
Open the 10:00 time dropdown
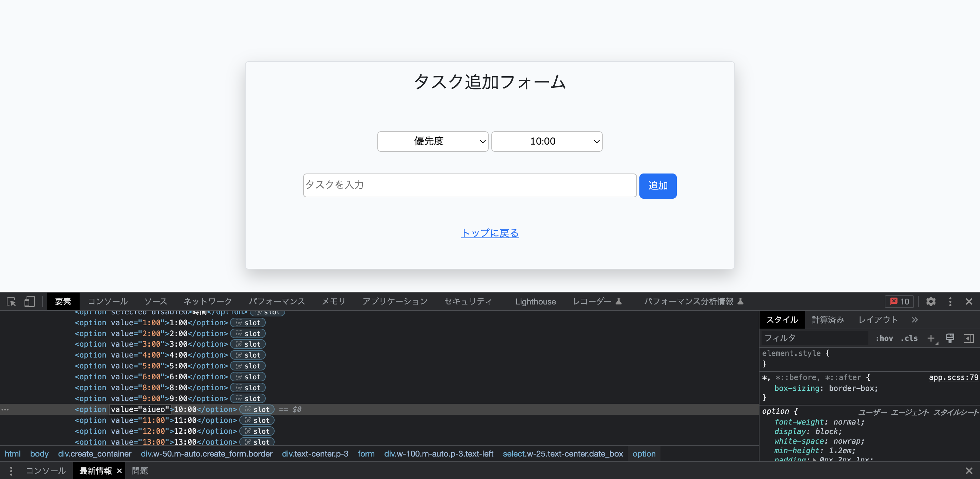coord(547,141)
